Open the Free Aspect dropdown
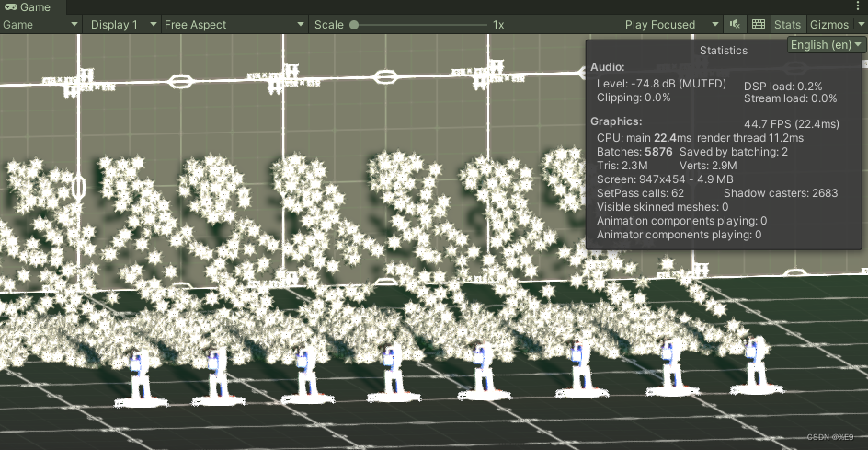868x450 pixels. (x=234, y=24)
